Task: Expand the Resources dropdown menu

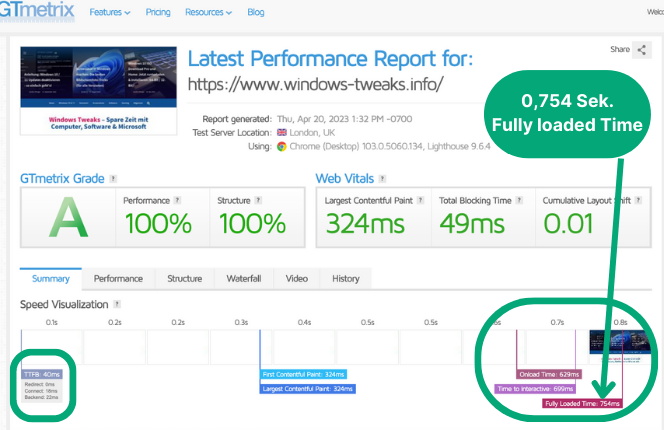Action: [x=208, y=13]
